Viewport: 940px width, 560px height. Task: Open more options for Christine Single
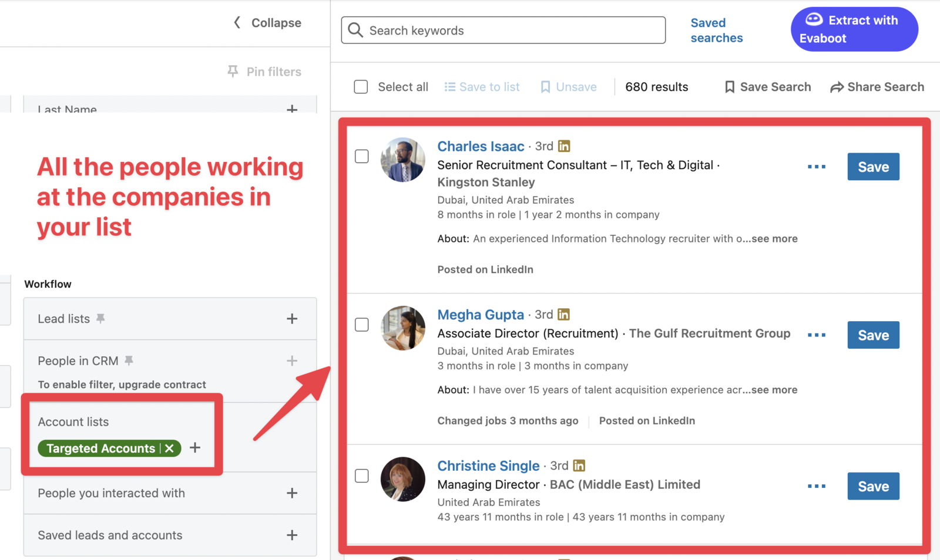[x=817, y=486]
